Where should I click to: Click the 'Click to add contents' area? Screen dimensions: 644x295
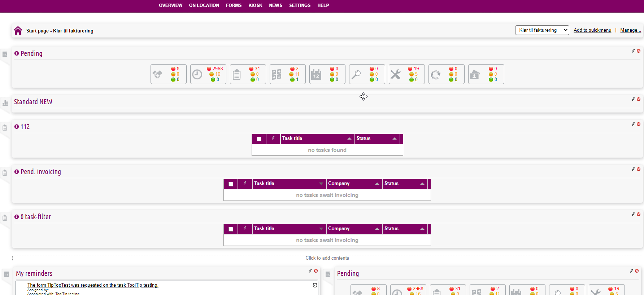[x=327, y=258]
